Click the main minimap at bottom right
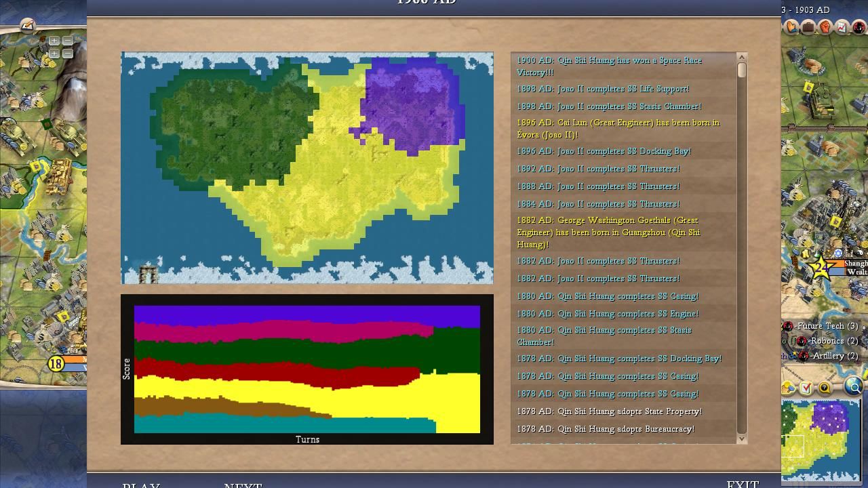The height and width of the screenshot is (488, 868). coord(821,440)
